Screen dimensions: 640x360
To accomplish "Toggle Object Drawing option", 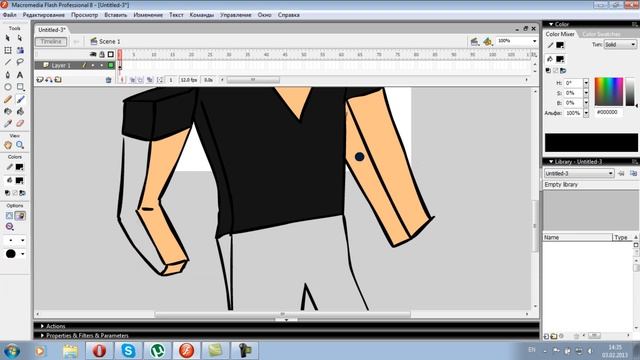I will (9, 216).
